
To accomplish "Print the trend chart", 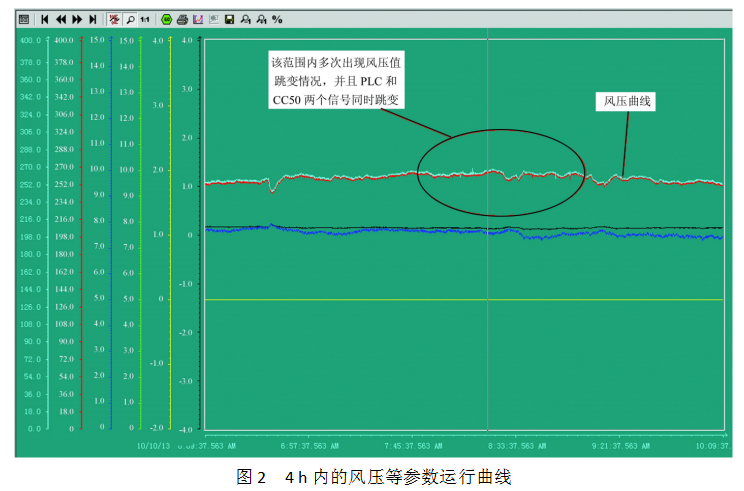I will 182,19.
